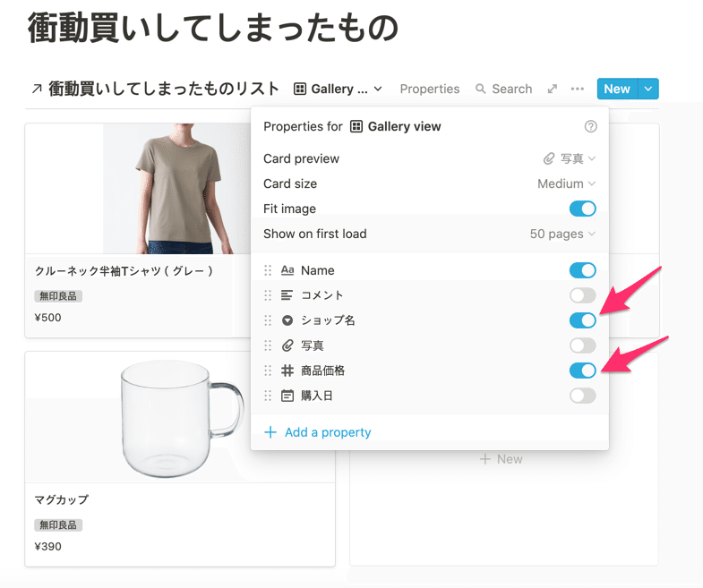Image resolution: width=703 pixels, height=588 pixels.
Task: Grab the drag handle for Name property
Action: [268, 270]
